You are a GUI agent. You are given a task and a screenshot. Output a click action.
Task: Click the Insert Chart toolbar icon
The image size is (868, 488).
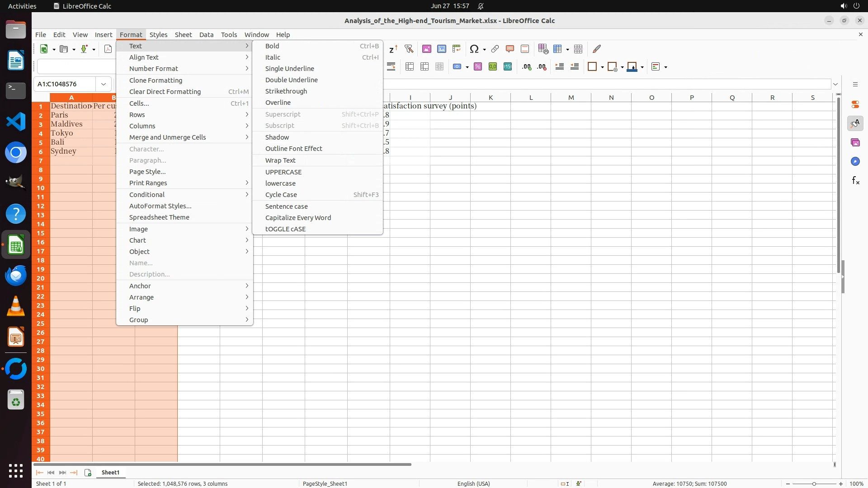pos(442,49)
